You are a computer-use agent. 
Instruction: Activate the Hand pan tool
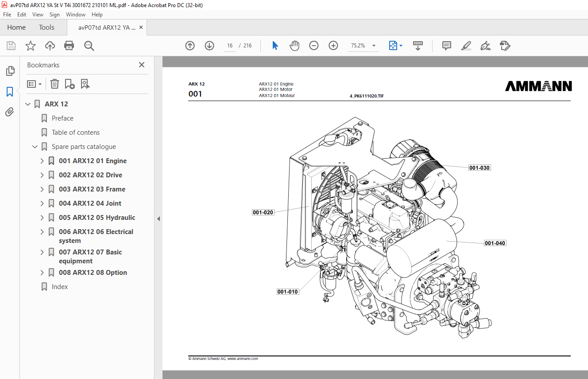click(294, 46)
